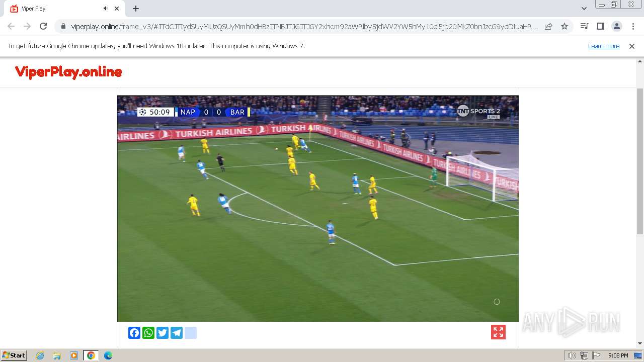Open the Windows Start menu

pos(14,355)
